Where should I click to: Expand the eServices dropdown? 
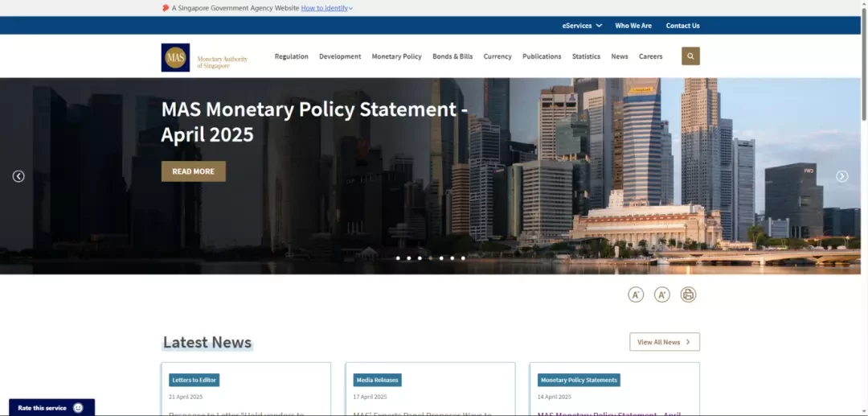(x=583, y=26)
